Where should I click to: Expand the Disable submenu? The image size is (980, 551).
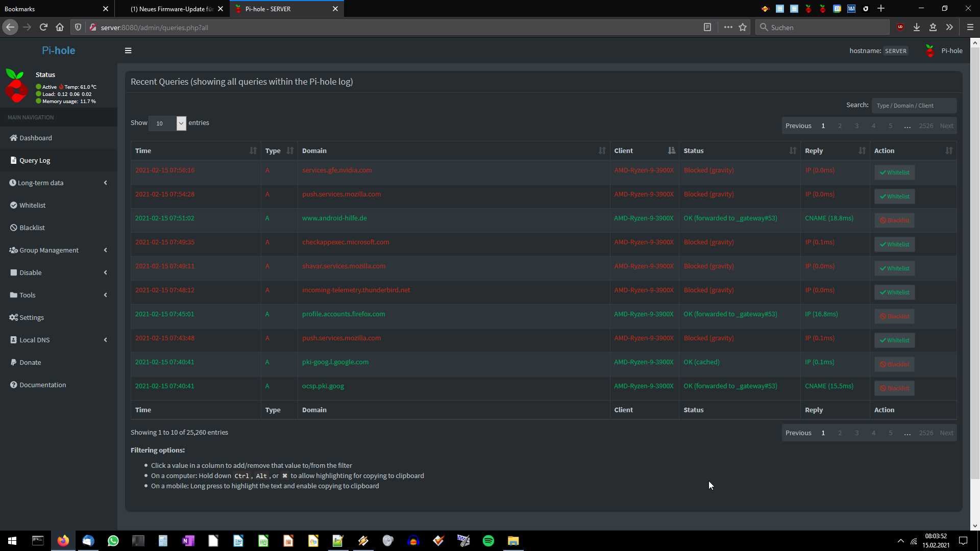(x=59, y=272)
